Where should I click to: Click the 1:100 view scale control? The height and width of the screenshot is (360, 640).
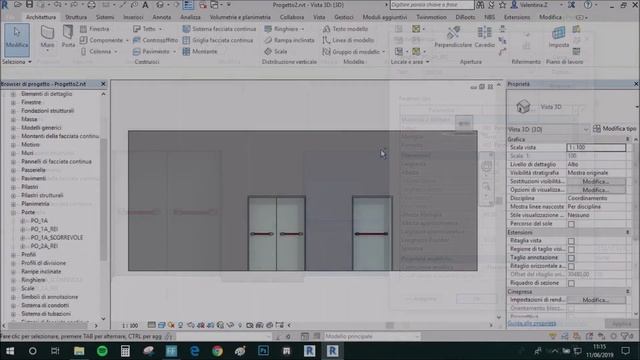pyautogui.click(x=130, y=325)
